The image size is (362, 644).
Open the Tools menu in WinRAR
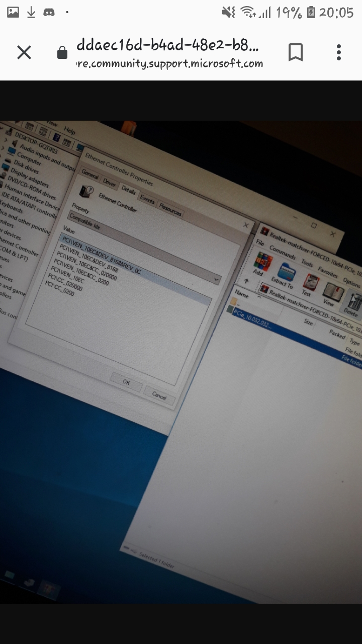click(x=307, y=262)
